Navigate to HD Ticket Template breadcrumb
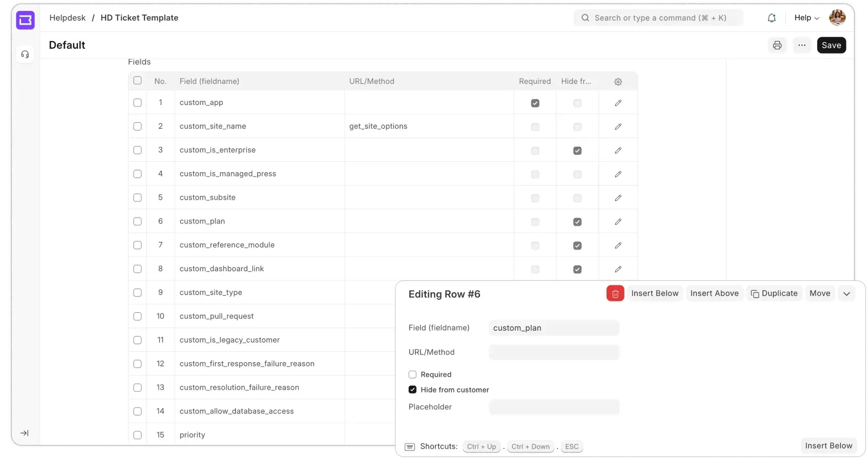The image size is (868, 459). tap(139, 18)
